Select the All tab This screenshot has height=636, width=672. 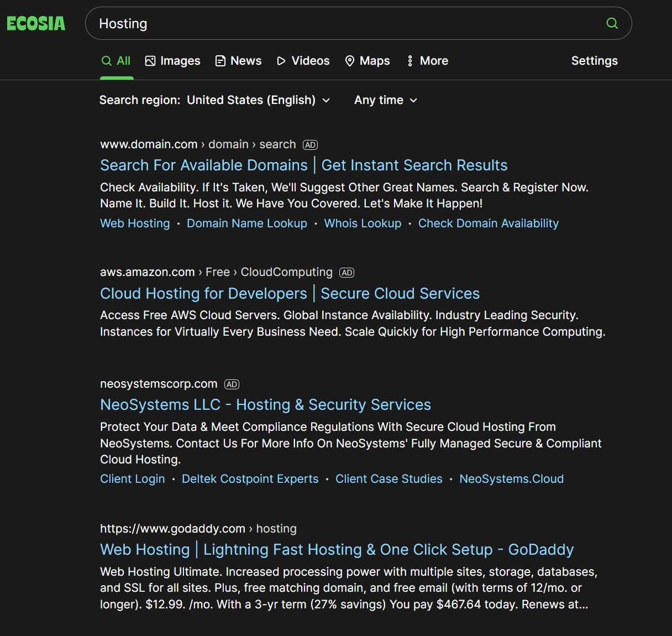[x=116, y=61]
